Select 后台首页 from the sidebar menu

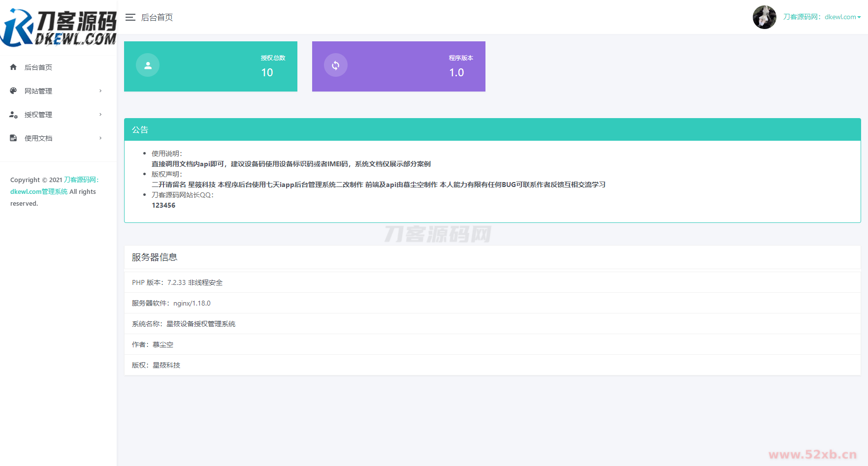38,67
